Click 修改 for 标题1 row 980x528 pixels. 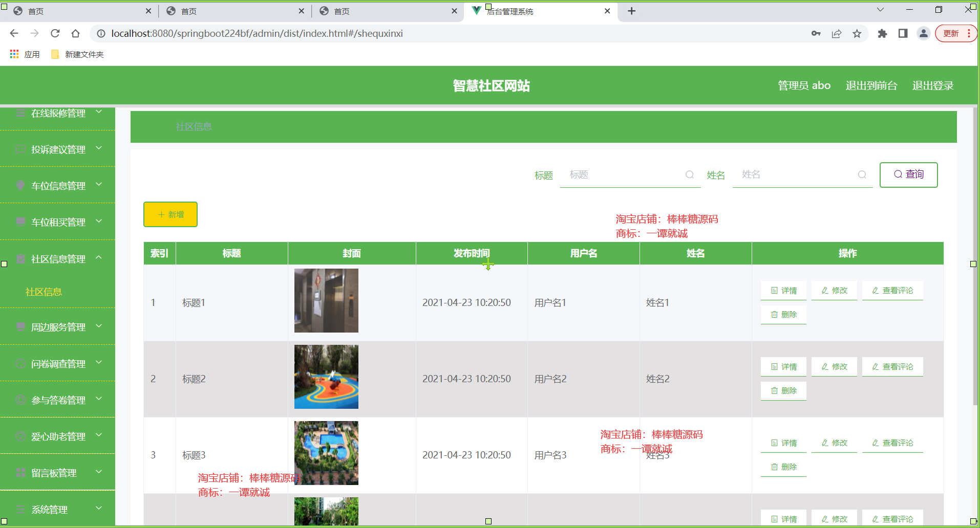(834, 290)
